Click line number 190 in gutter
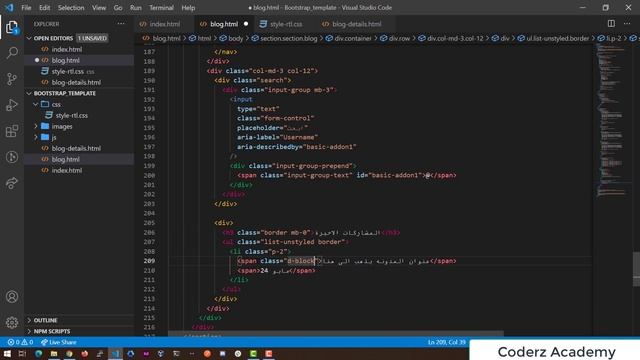The image size is (640, 360). click(149, 80)
